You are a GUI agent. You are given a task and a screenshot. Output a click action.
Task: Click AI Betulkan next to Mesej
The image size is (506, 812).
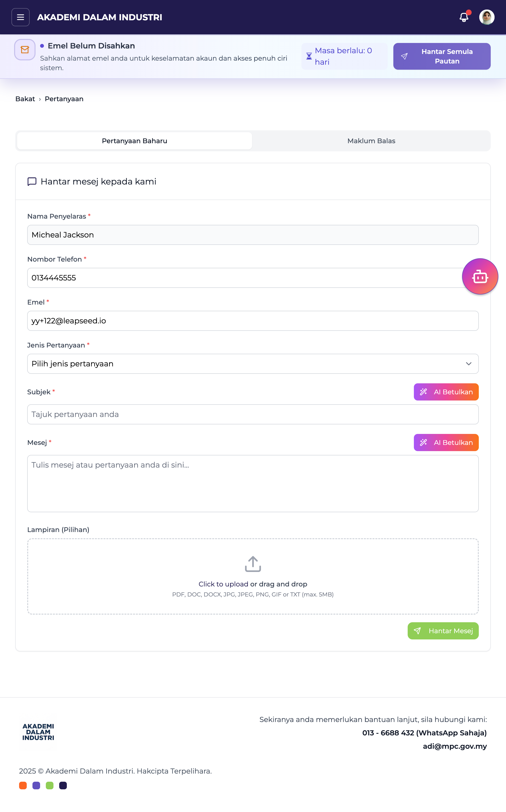pyautogui.click(x=446, y=442)
